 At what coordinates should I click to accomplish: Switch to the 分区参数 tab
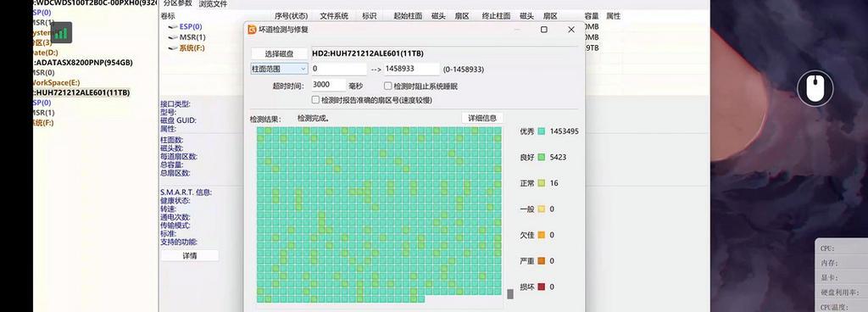click(177, 4)
